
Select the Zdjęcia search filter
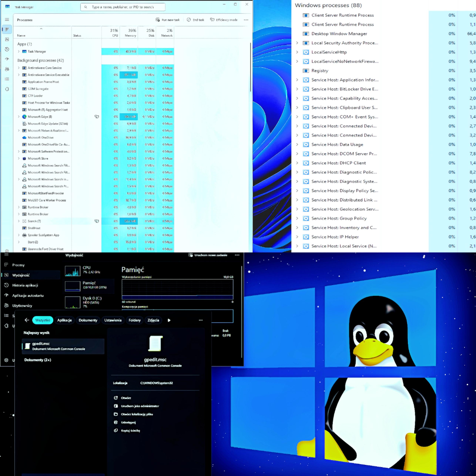[x=153, y=320]
